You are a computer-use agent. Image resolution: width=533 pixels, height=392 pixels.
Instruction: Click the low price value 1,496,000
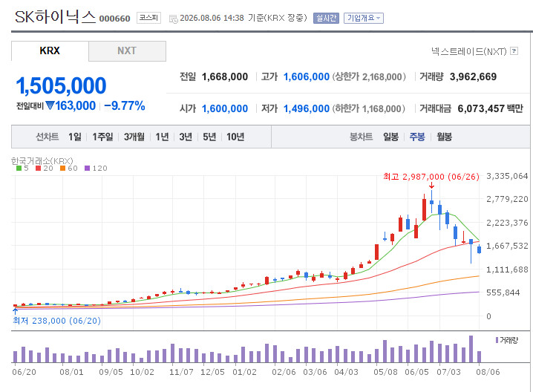[x=307, y=109]
